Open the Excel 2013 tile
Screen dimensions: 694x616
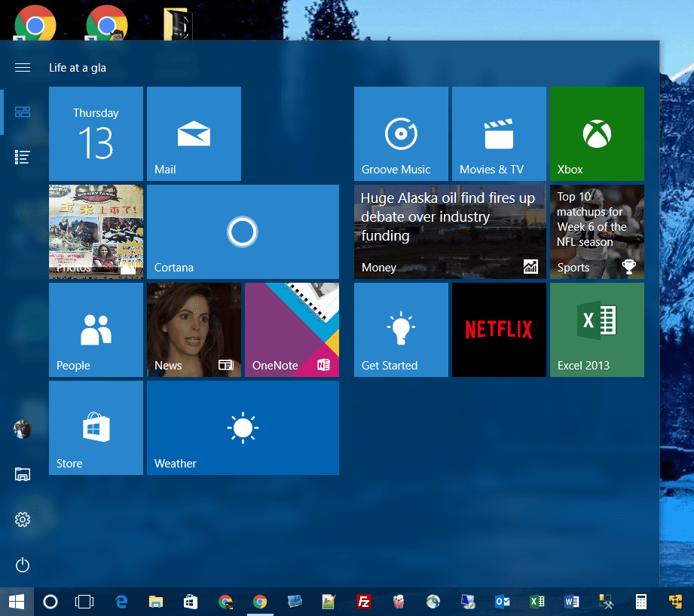click(x=597, y=330)
